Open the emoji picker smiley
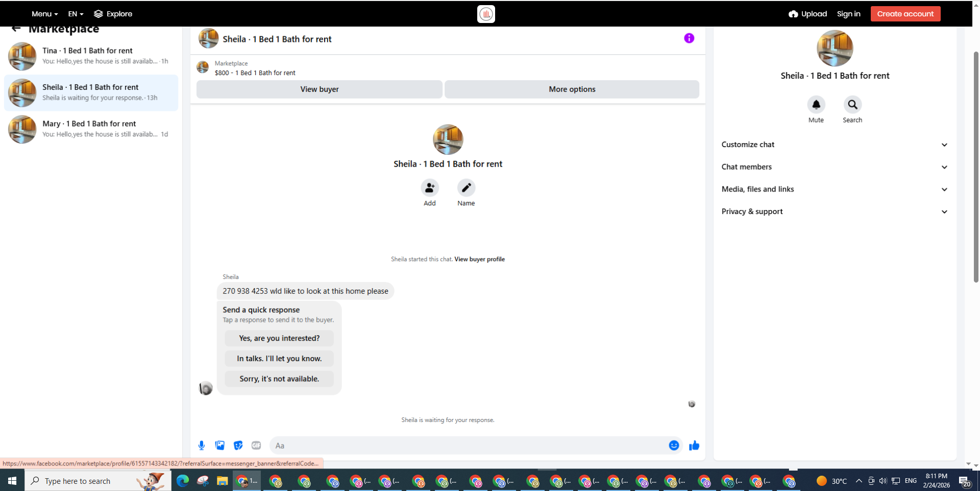Image resolution: width=980 pixels, height=491 pixels. (674, 446)
